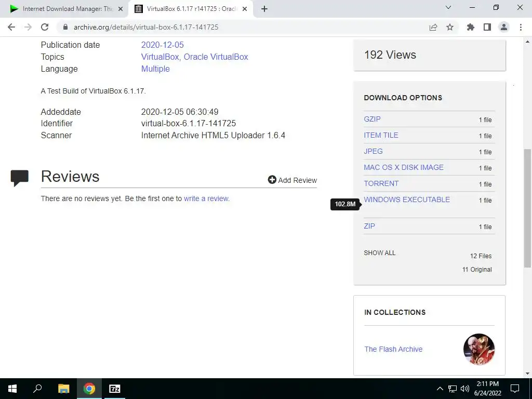Click SHOW ALL download files
532x399 pixels.
(x=380, y=253)
